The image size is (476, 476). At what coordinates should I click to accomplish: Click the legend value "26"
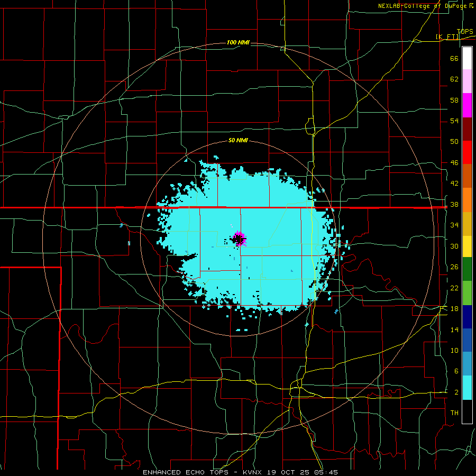pos(454,267)
